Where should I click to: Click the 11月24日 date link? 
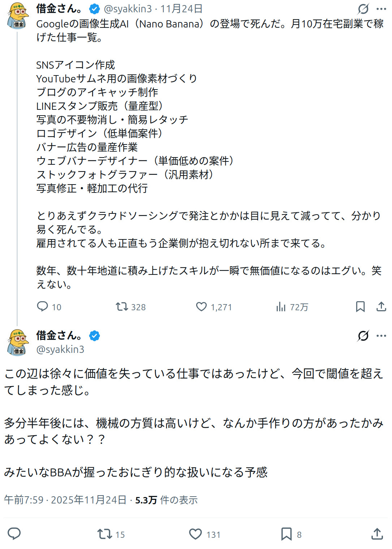click(x=181, y=9)
